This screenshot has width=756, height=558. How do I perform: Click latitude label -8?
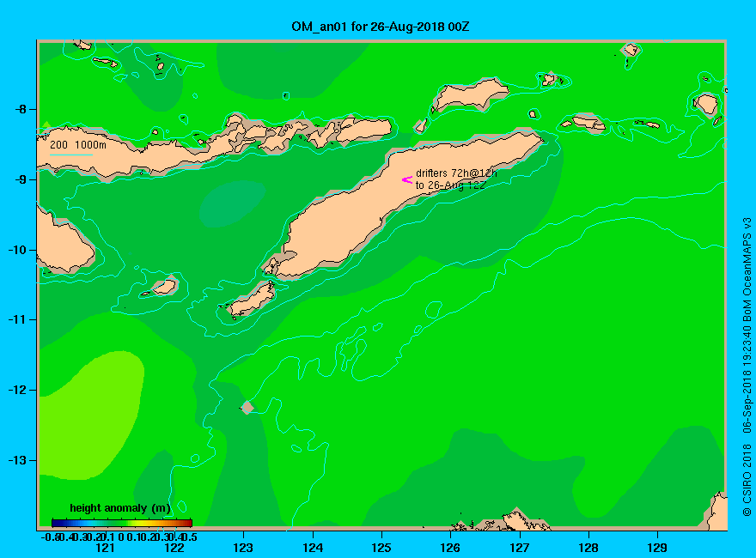(x=20, y=109)
